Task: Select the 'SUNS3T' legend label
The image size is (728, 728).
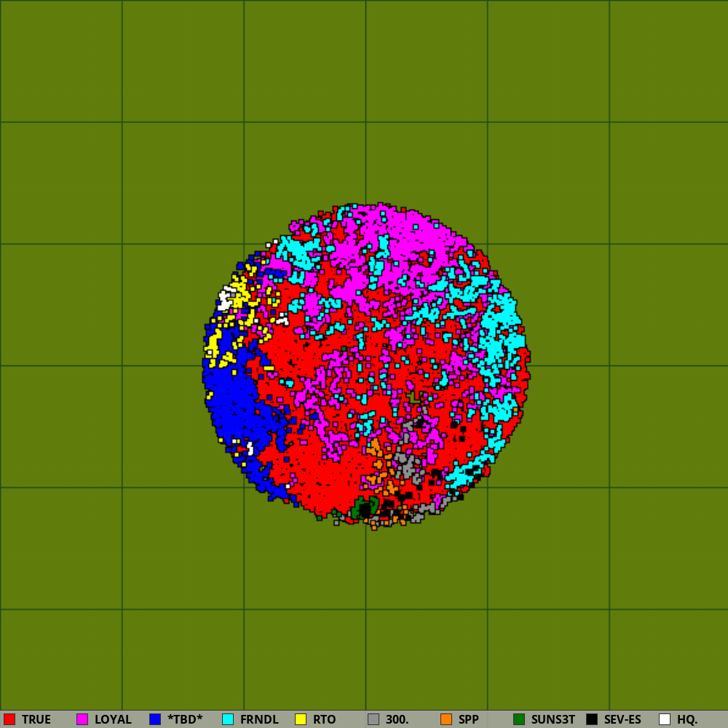Action: [553, 720]
